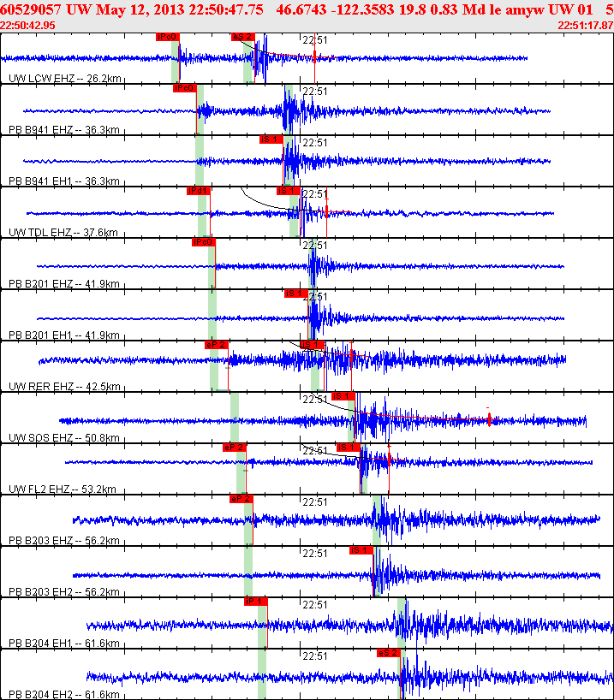This screenshot has height=700, width=614.
Task: Click the 'PB B941 EH1 -- 36.3km' station label
Action: [64, 181]
